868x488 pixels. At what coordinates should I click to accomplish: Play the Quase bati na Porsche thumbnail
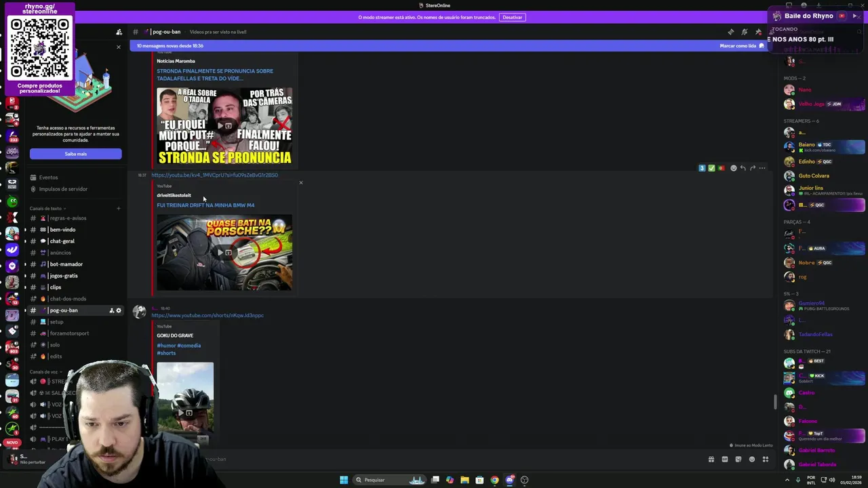coord(224,252)
